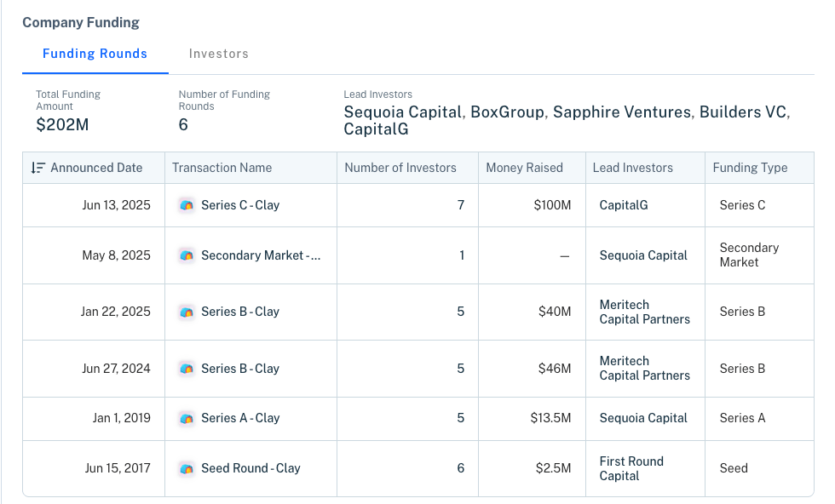Image resolution: width=835 pixels, height=504 pixels.
Task: Select the Funding Rounds tab
Action: [x=95, y=54]
